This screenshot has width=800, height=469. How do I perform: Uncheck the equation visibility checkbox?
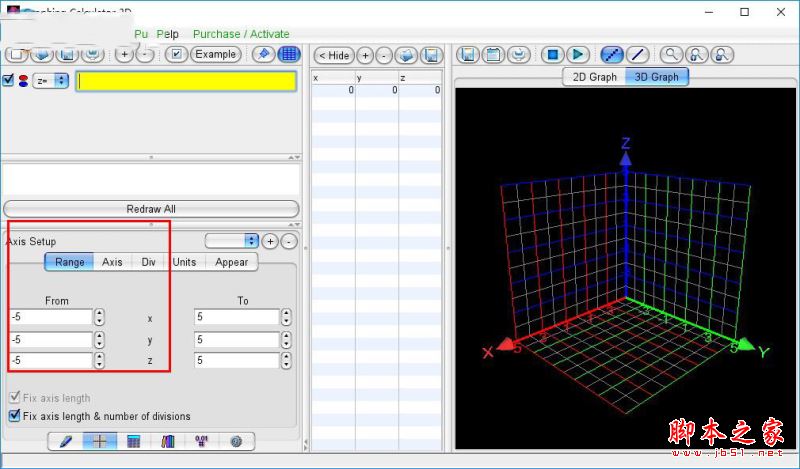[x=8, y=80]
